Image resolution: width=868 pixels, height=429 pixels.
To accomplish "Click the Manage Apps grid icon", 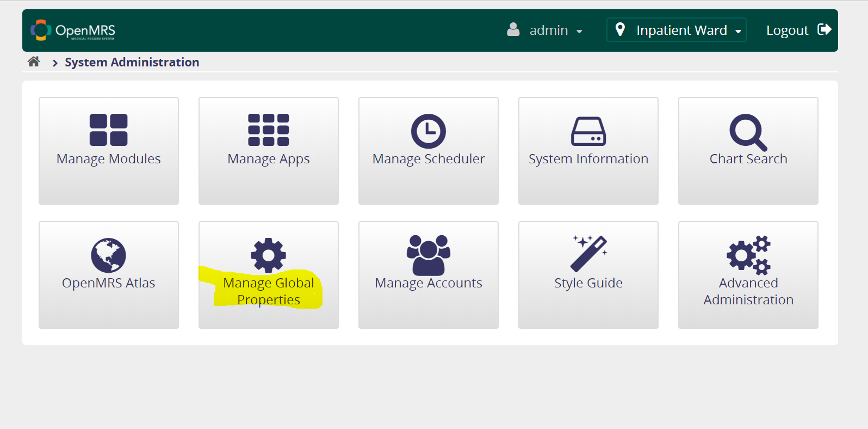I will 269,130.
